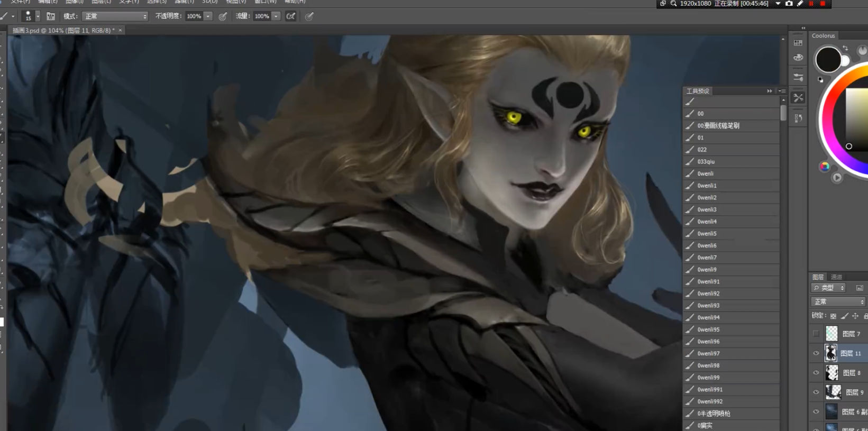Image resolution: width=868 pixels, height=431 pixels.
Task: Reset default black and white colors
Action: tap(820, 80)
